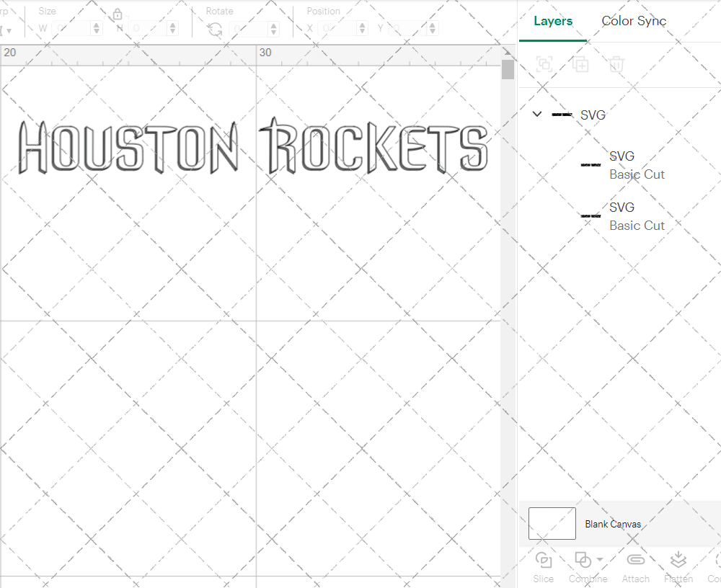The height and width of the screenshot is (588, 721).
Task: Select the Blank Canvas thumbnail
Action: click(x=552, y=524)
